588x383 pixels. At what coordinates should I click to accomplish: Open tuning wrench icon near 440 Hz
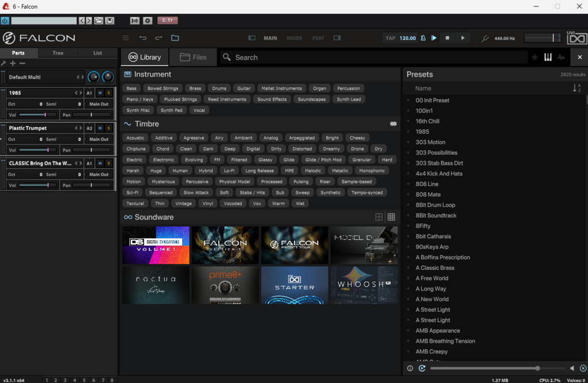point(485,38)
